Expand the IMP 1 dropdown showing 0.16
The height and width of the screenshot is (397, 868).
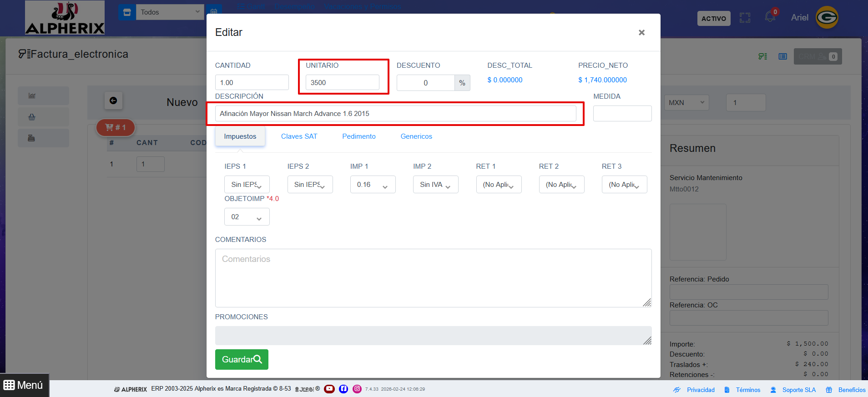[373, 185]
